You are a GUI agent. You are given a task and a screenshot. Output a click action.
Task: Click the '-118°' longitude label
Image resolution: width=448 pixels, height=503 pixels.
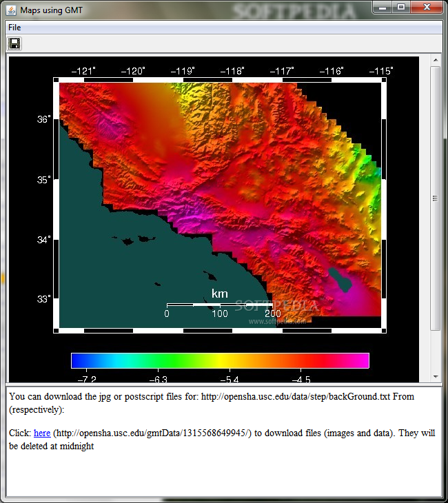pyautogui.click(x=232, y=71)
